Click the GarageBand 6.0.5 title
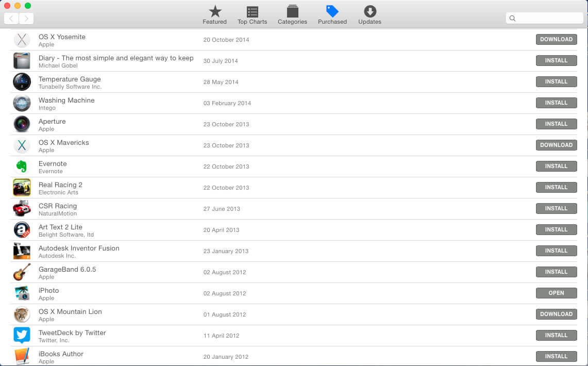588x366 pixels. pos(67,269)
